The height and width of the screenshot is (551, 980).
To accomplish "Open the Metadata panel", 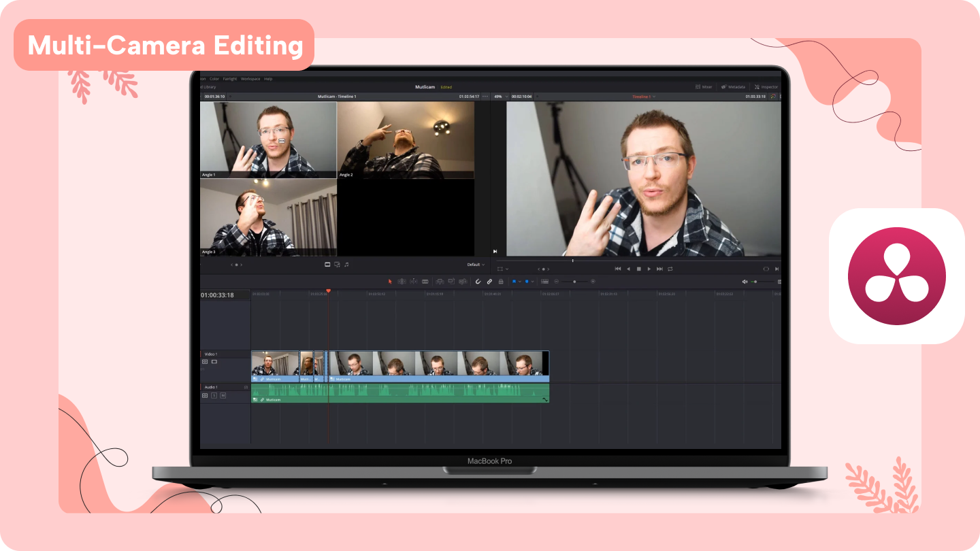I will 733,87.
